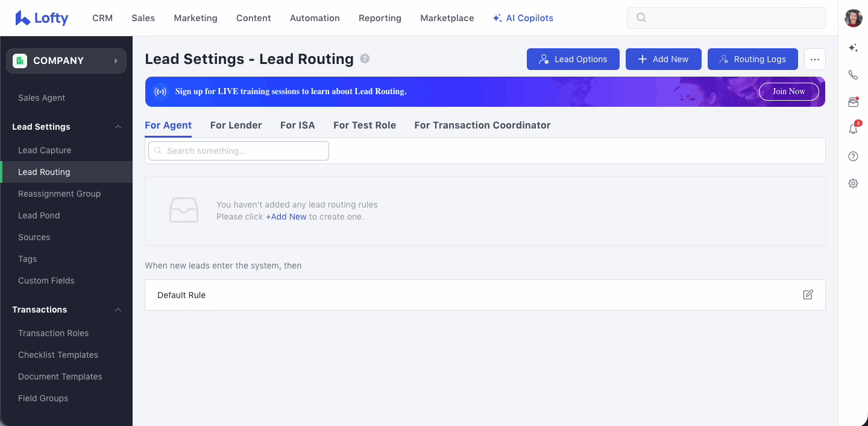Screen dimensions: 868x426
Task: Open Lead Pond in sidebar
Action: pos(39,215)
